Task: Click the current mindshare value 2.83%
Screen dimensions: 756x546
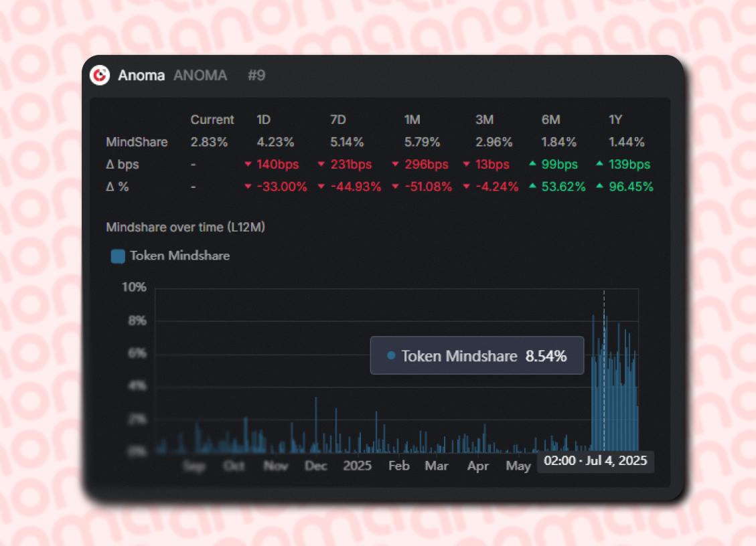Action: tap(209, 142)
